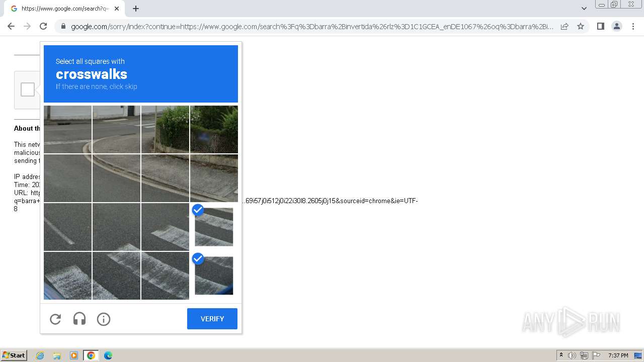Open volume control in system tray
The image size is (644, 362).
[x=572, y=355]
